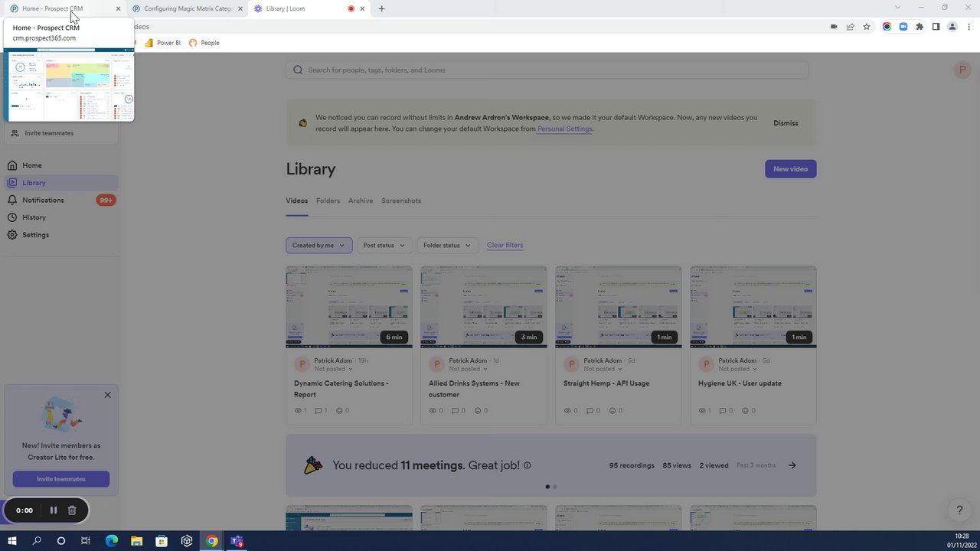Viewport: 980px width, 551px height.
Task: Open the Power BI bookmark
Action: point(162,43)
